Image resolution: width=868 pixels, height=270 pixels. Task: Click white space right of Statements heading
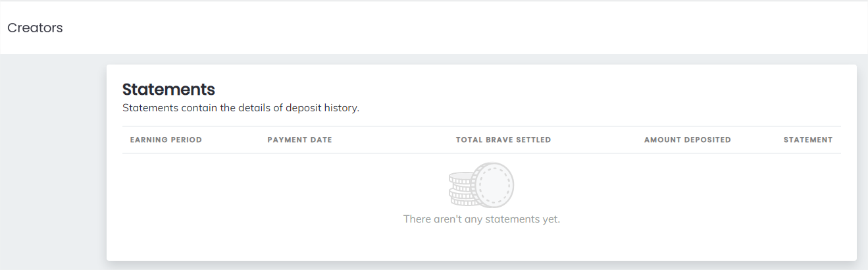[x=526, y=89]
